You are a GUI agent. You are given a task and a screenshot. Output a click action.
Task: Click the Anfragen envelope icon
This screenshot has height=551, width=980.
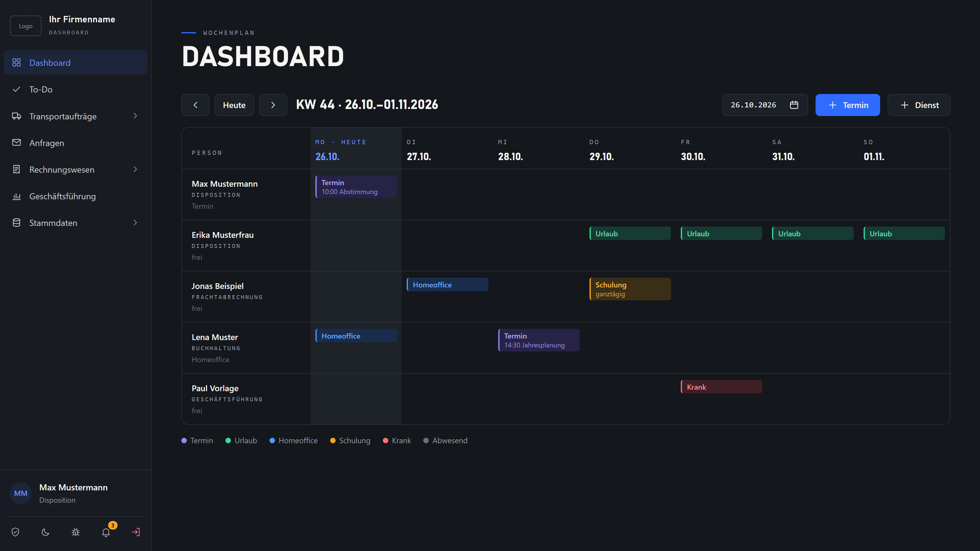(x=16, y=143)
